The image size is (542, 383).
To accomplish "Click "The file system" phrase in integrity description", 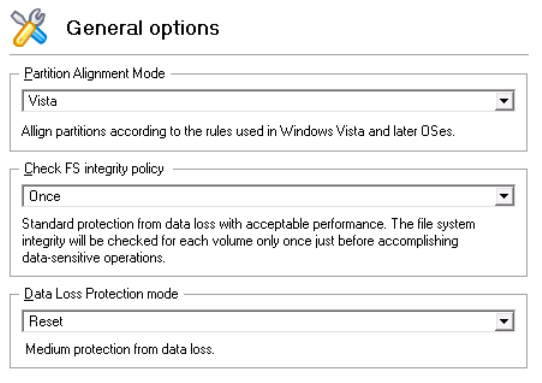I will [433, 224].
